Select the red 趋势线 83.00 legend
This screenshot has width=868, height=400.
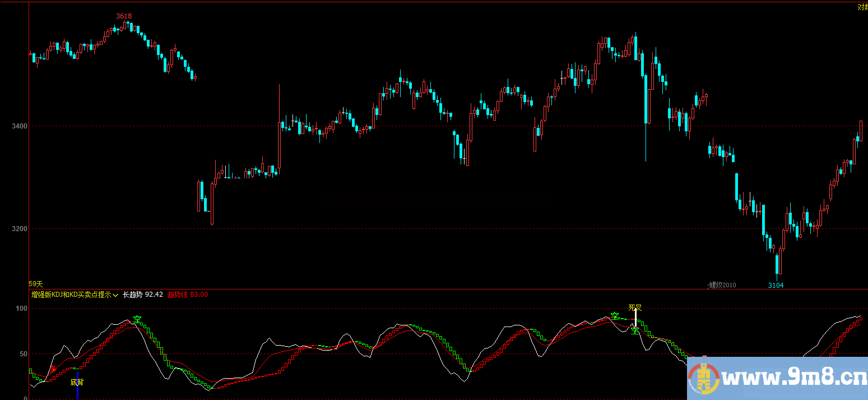(x=187, y=295)
